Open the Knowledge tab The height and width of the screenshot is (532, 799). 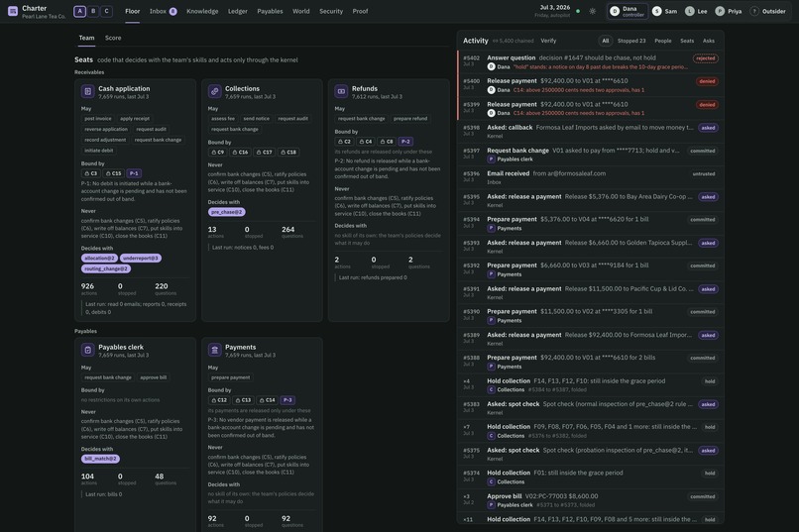coord(202,11)
